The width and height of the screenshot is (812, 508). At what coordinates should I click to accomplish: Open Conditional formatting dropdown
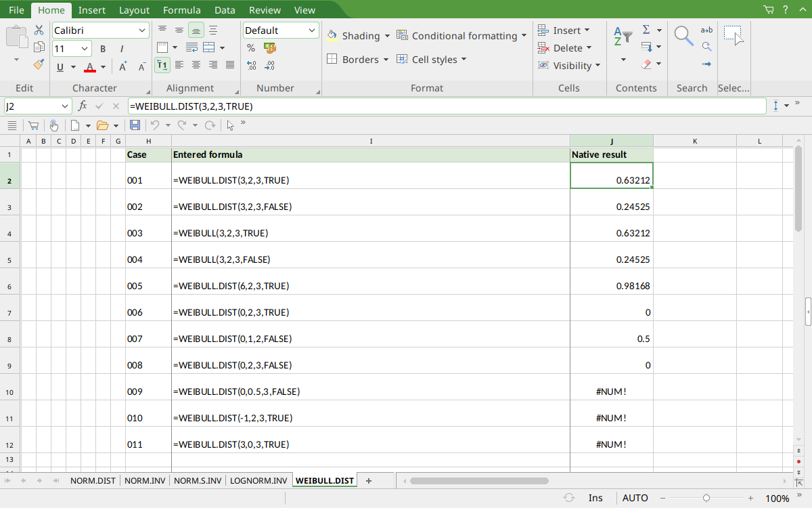(523, 36)
